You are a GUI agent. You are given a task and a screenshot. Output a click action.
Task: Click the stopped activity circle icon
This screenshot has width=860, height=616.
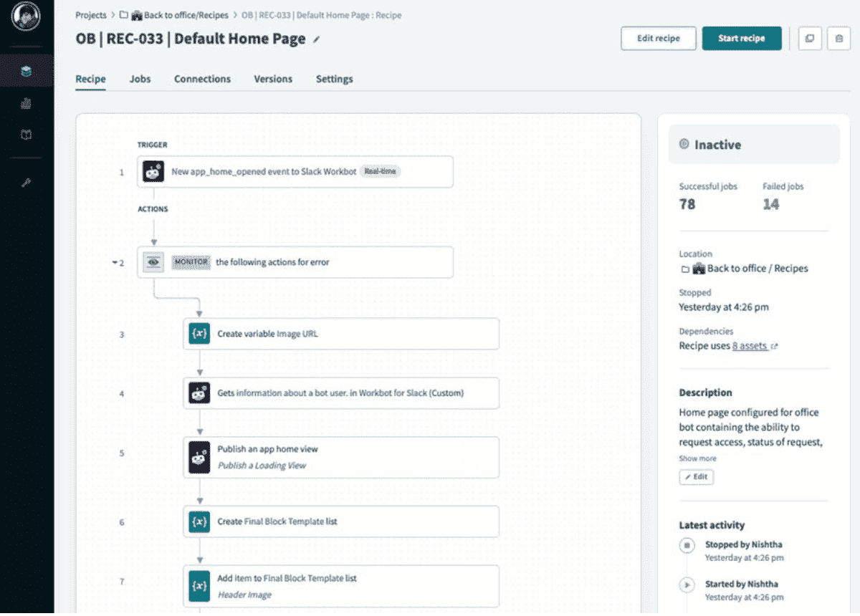(687, 546)
